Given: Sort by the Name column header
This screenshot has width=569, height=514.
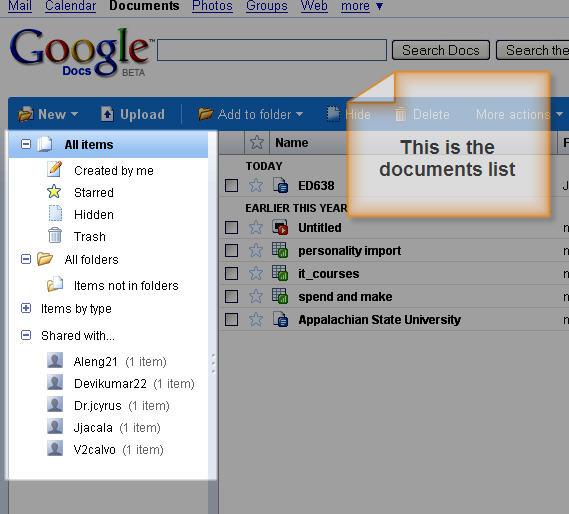Looking at the screenshot, I should point(292,143).
